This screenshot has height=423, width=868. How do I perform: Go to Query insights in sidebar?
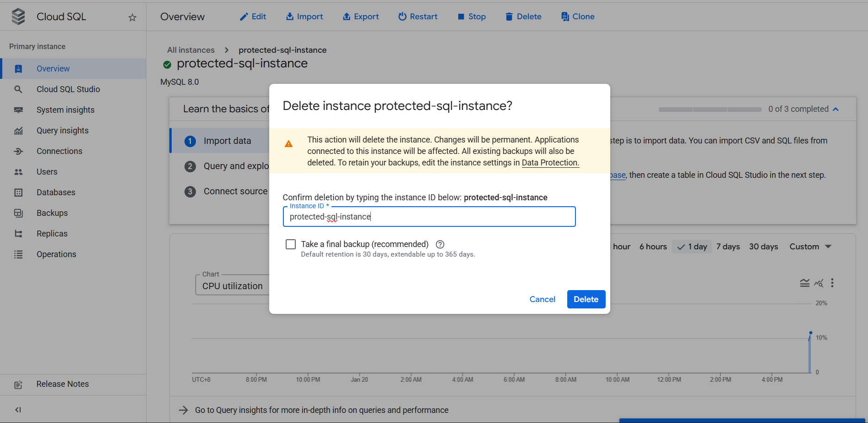(62, 131)
